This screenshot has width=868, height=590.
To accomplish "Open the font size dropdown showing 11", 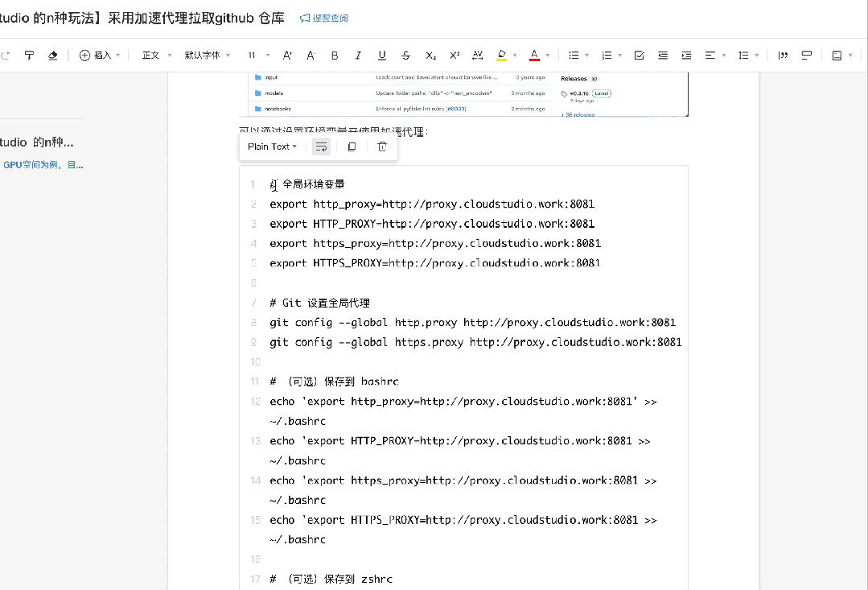I will [255, 55].
